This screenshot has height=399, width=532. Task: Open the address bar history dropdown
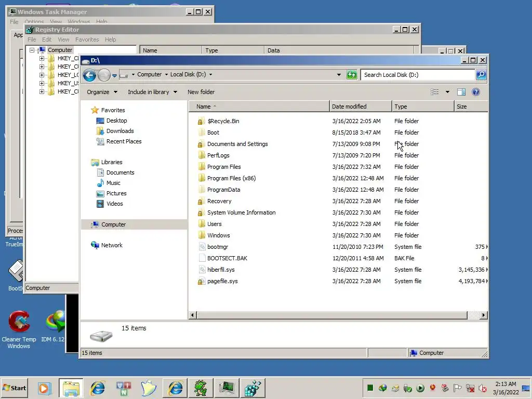coord(339,75)
